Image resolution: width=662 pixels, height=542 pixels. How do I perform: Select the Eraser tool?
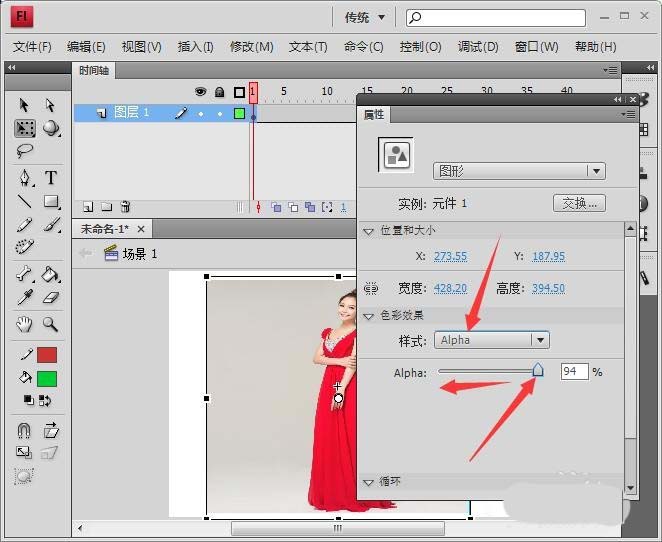tap(51, 298)
